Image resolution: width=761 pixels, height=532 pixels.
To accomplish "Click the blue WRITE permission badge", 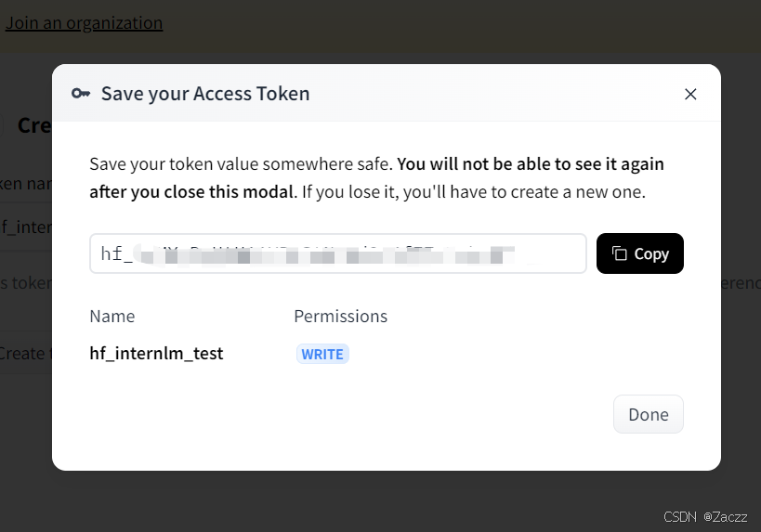I will click(322, 354).
